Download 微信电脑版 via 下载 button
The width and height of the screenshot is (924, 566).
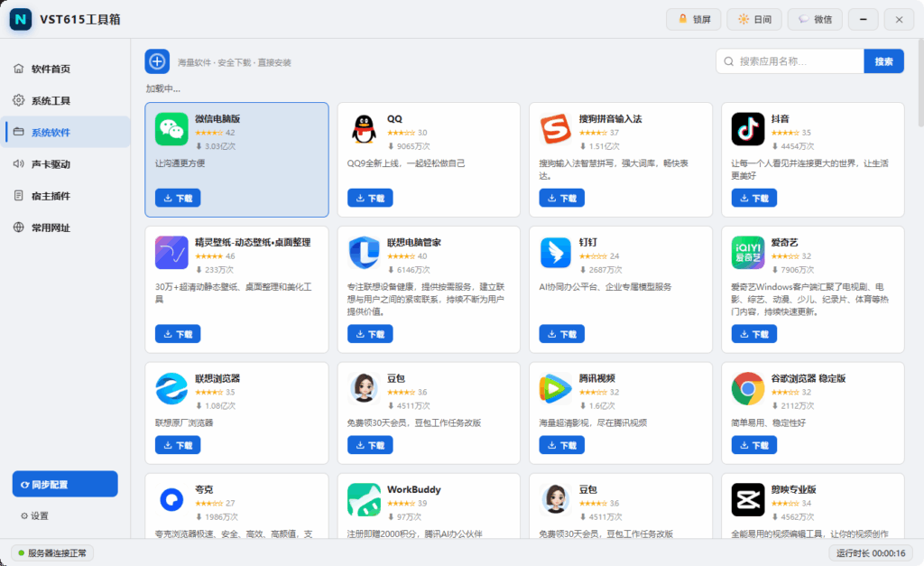click(x=178, y=198)
